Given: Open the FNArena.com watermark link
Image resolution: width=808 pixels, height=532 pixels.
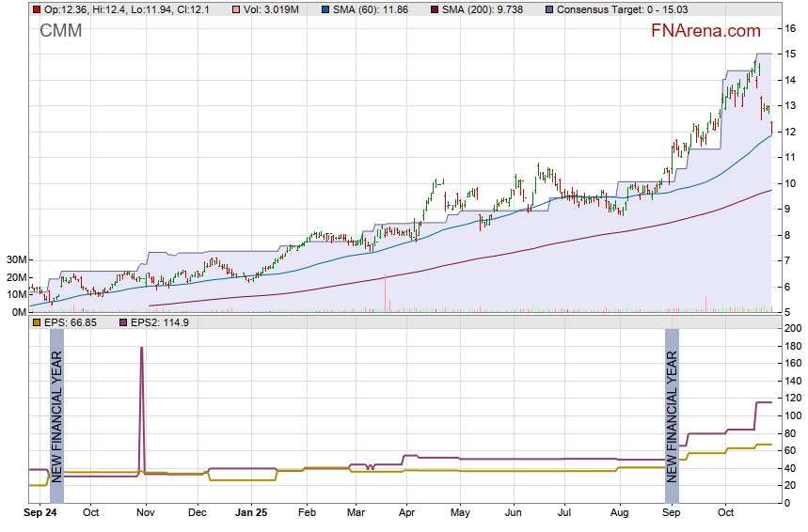Looking at the screenshot, I should [705, 31].
